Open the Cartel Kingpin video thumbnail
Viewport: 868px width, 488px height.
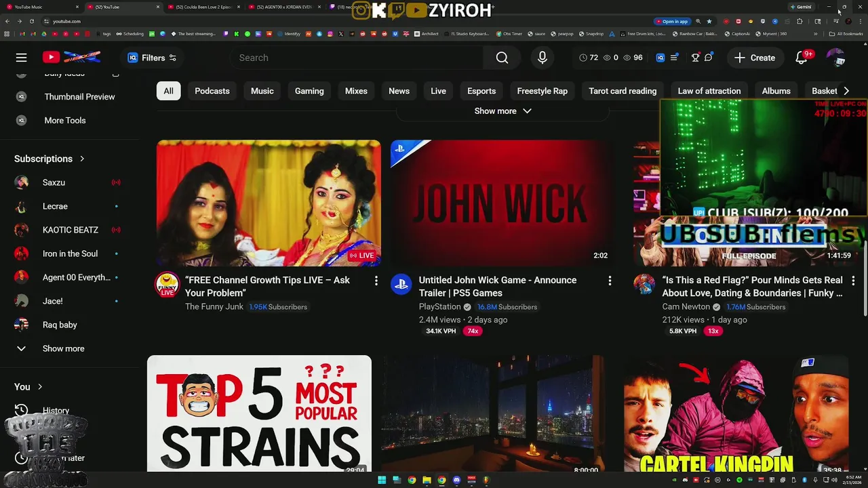(736, 413)
